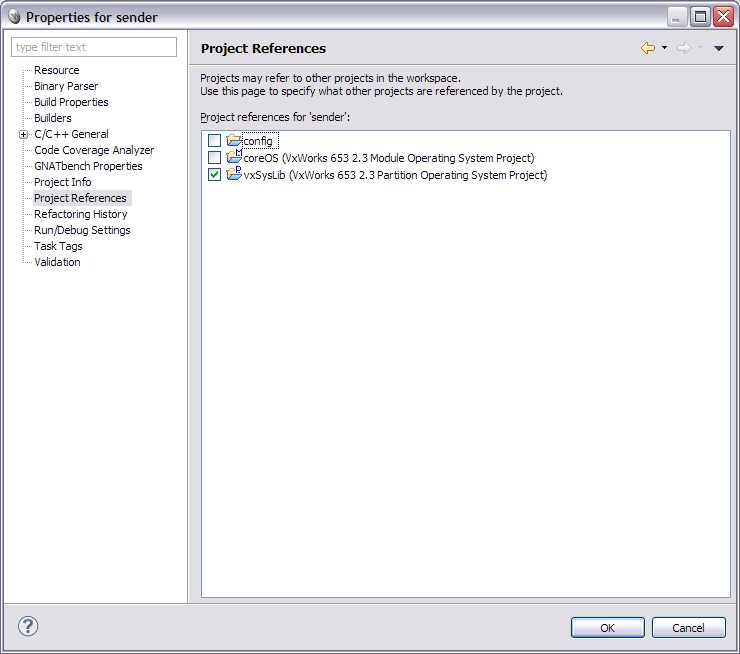740x654 pixels.
Task: Click the config project folder icon
Action: coord(234,140)
